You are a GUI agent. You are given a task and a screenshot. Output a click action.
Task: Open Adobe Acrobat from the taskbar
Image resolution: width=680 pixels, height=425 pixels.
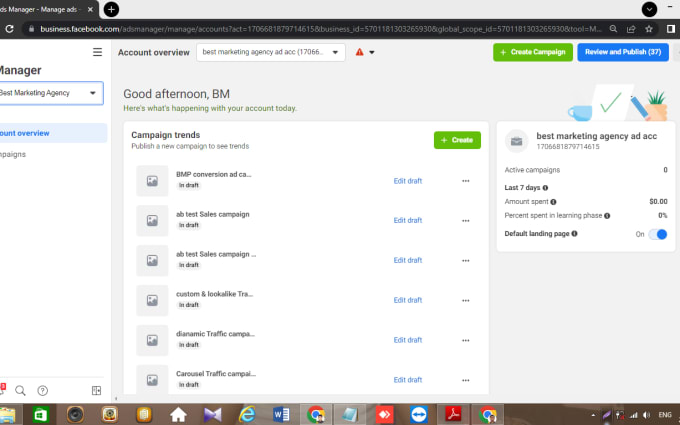click(x=453, y=415)
